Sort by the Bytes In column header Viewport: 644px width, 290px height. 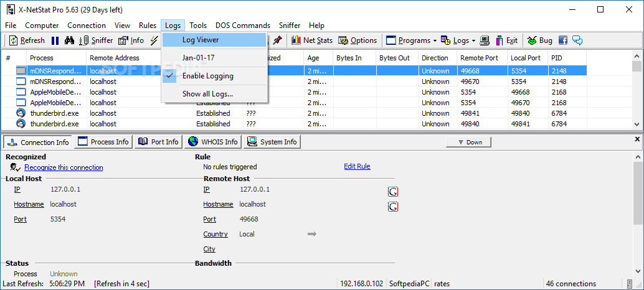tap(354, 58)
